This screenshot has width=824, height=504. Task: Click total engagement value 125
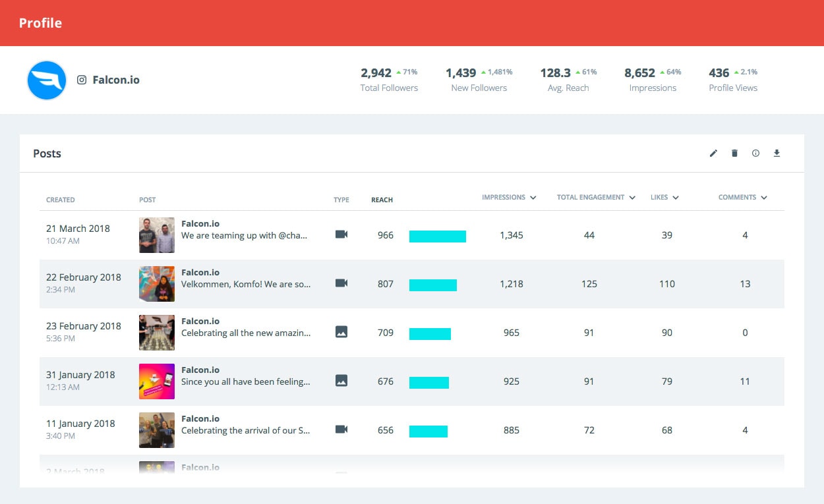click(589, 284)
